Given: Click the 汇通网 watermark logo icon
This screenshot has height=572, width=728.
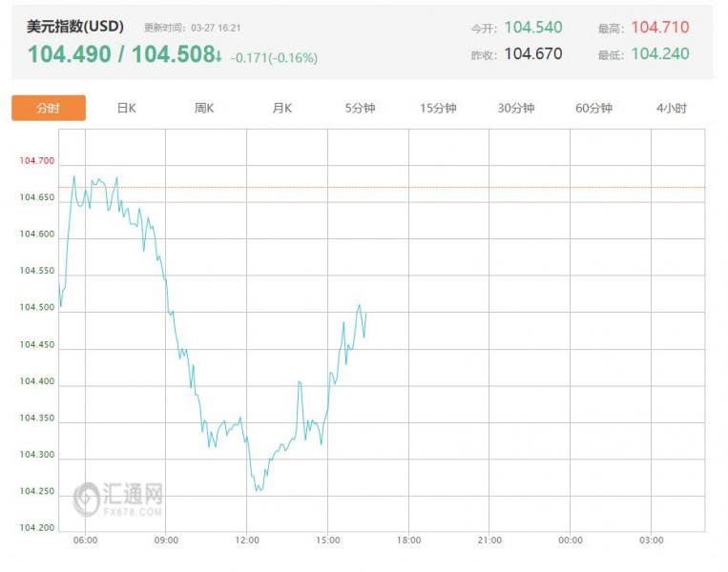Looking at the screenshot, I should coord(89,498).
